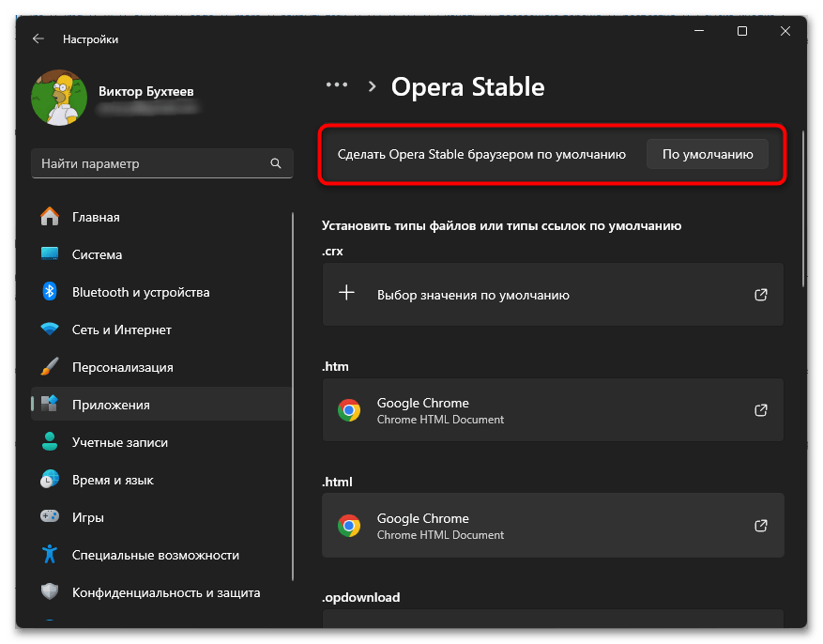Select the Приложения section

pyautogui.click(x=161, y=404)
